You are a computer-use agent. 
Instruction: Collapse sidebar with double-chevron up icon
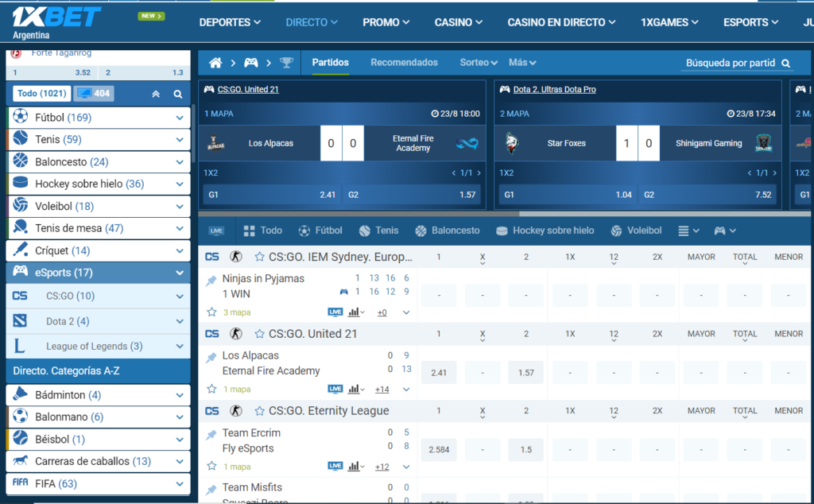point(156,94)
